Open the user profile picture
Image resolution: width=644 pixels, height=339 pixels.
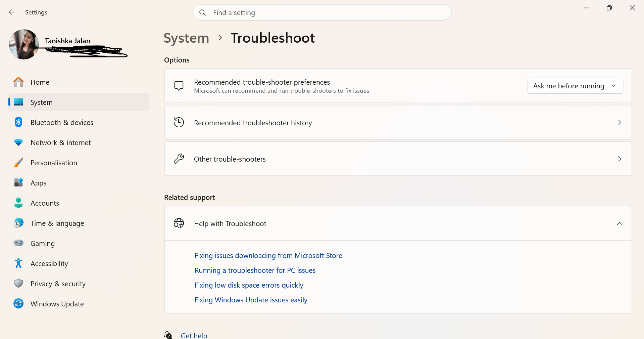pyautogui.click(x=24, y=44)
